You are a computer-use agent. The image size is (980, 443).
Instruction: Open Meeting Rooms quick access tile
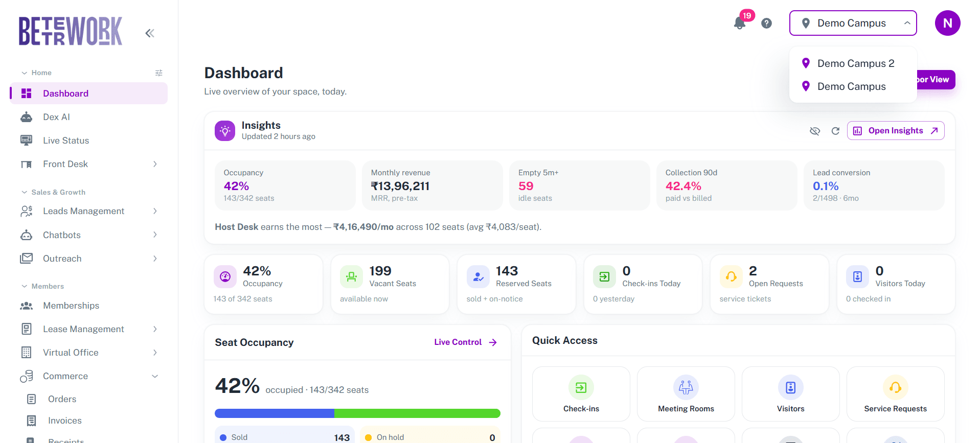click(x=686, y=394)
